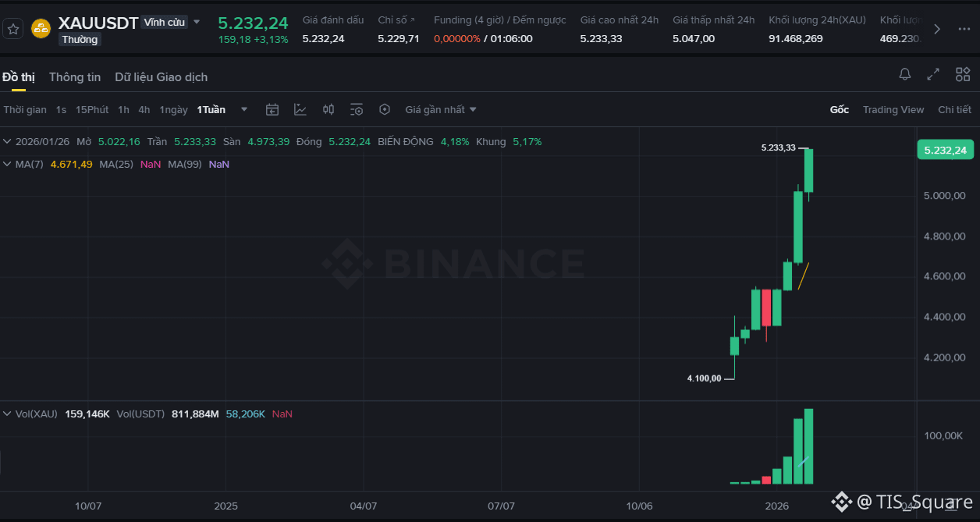Collapse the MA(7) indicator legend row

coord(8,164)
